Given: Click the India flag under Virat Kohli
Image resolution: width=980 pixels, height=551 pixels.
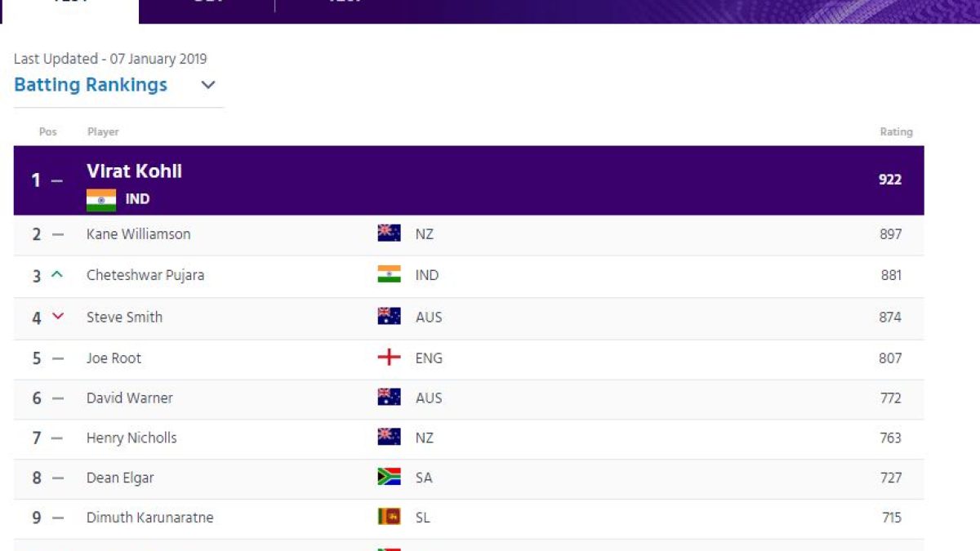Looking at the screenshot, I should tap(101, 200).
